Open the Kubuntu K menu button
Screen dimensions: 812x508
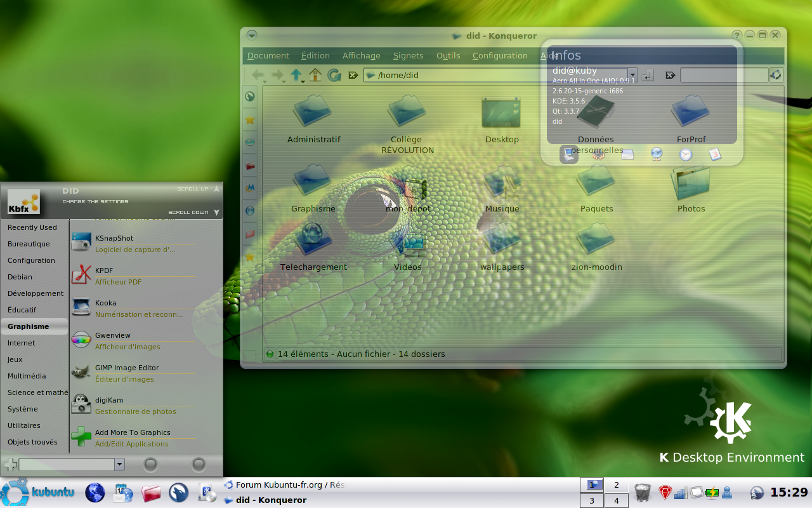coord(38,493)
